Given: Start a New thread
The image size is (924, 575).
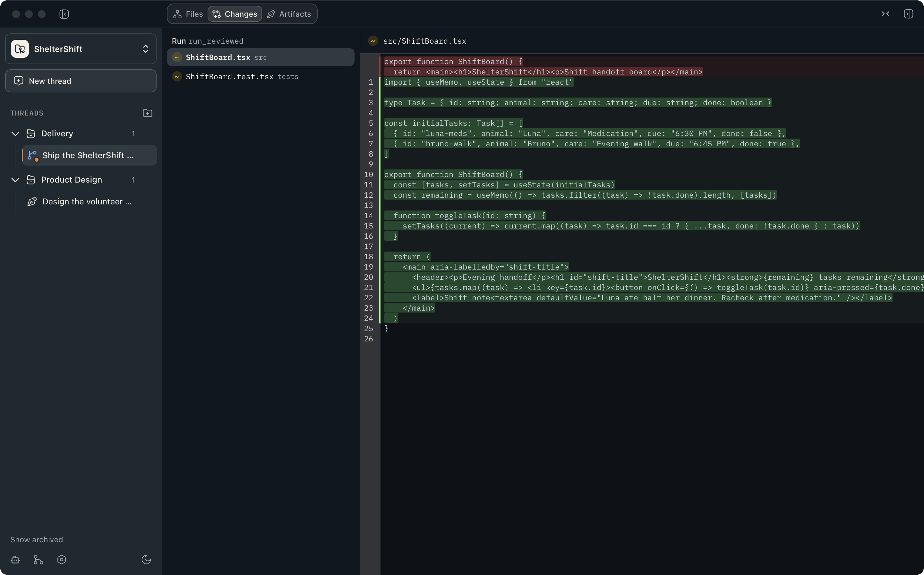Looking at the screenshot, I should tap(81, 81).
